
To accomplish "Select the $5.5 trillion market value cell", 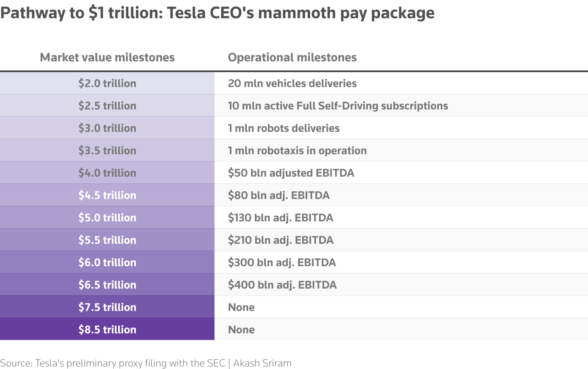I will [x=107, y=240].
